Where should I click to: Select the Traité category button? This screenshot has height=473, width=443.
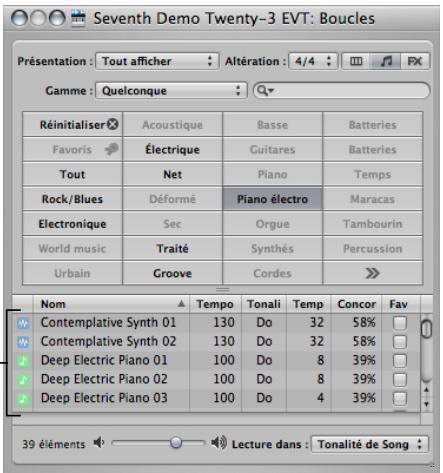click(172, 248)
